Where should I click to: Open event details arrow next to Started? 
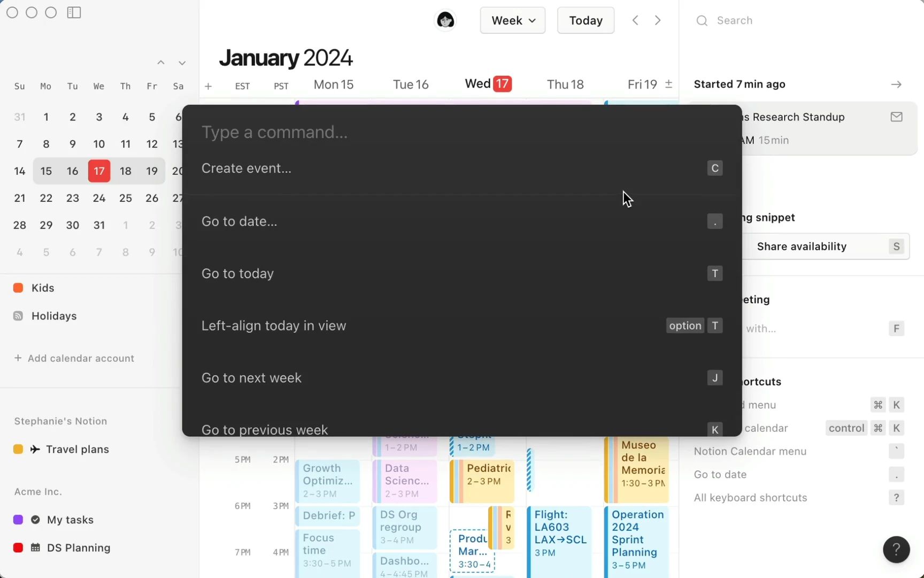click(x=896, y=85)
